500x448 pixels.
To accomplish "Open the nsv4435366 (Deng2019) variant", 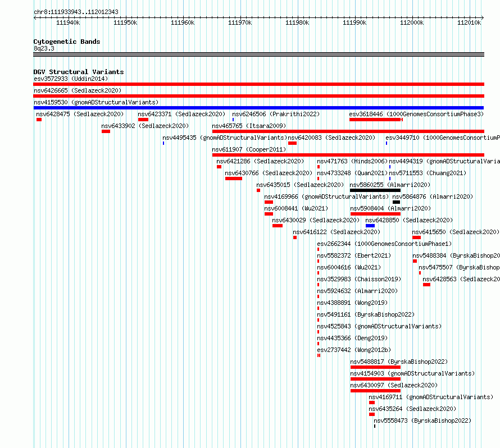I will [352, 338].
